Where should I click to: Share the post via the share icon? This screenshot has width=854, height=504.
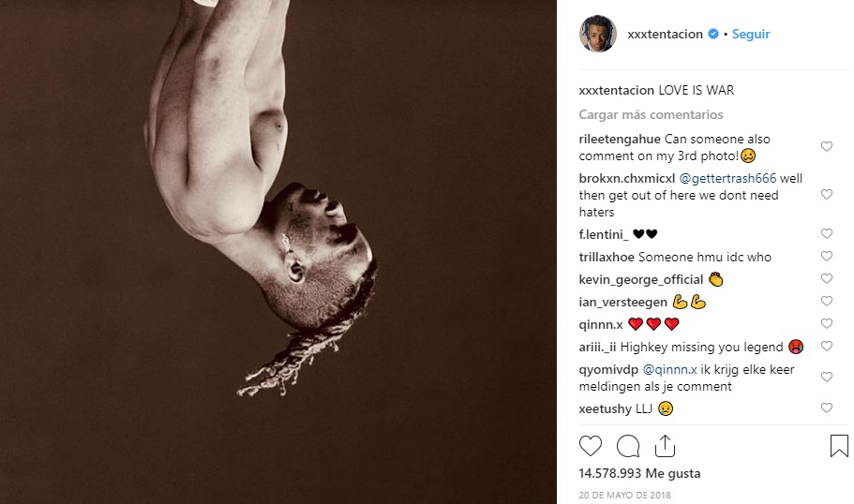point(665,445)
